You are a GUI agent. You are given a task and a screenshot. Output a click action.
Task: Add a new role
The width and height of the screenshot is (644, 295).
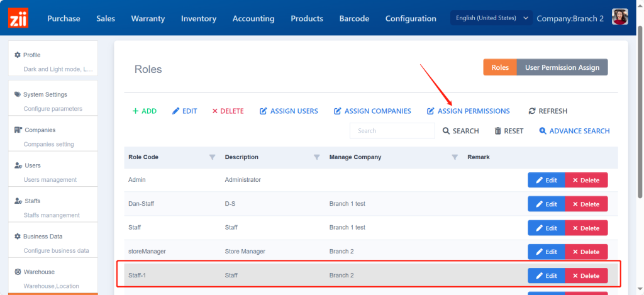pos(144,111)
